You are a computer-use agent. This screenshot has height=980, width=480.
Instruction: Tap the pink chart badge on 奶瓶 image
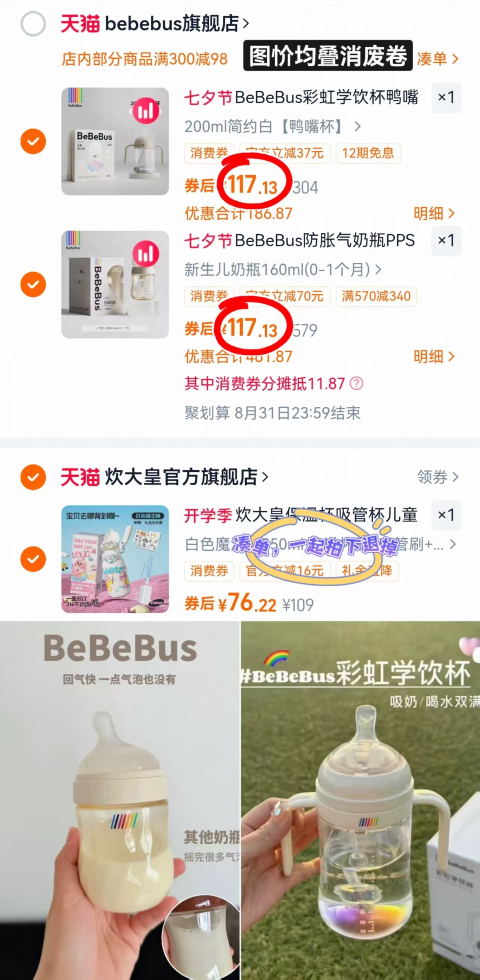click(145, 253)
